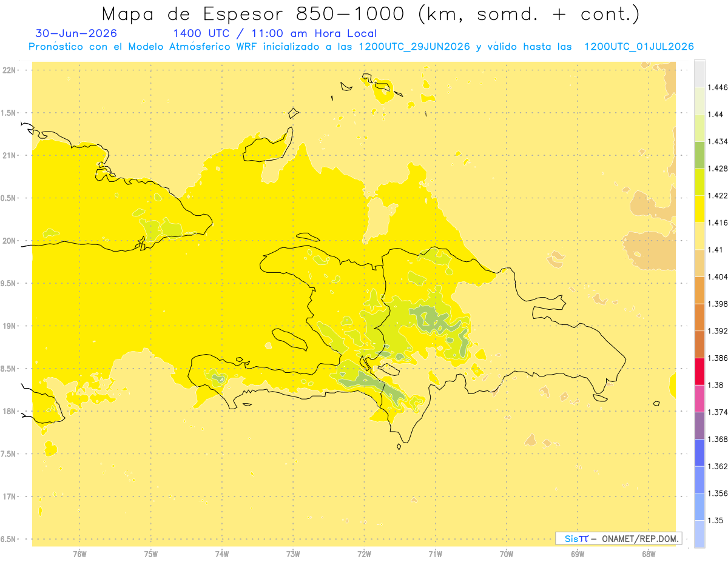Click the '76W' longitude label
This screenshot has height=562, width=728.
(x=79, y=554)
